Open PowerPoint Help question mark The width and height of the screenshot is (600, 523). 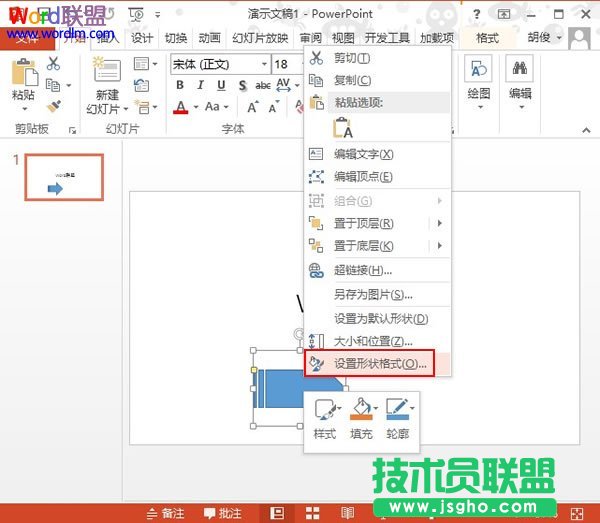tap(476, 15)
